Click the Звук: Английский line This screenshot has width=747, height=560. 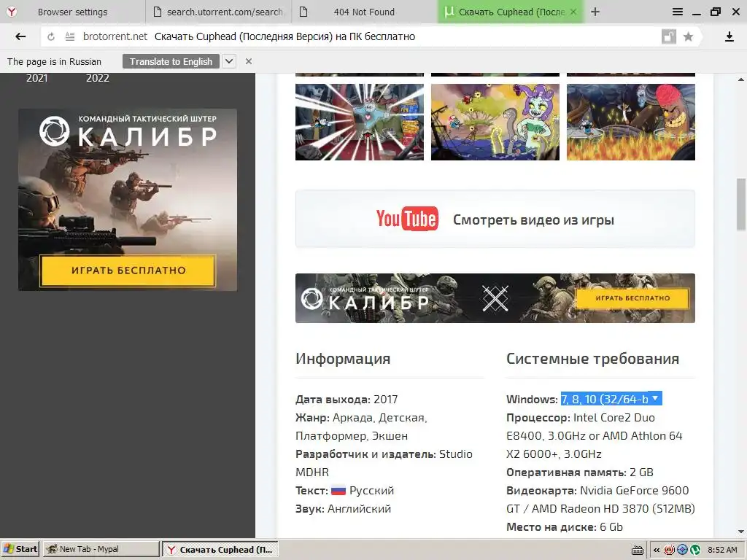(x=343, y=508)
